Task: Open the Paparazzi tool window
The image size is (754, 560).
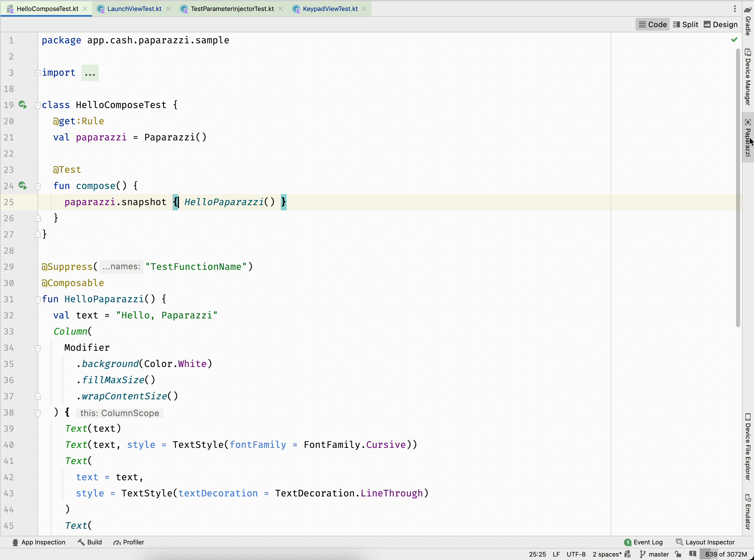Action: tap(748, 137)
